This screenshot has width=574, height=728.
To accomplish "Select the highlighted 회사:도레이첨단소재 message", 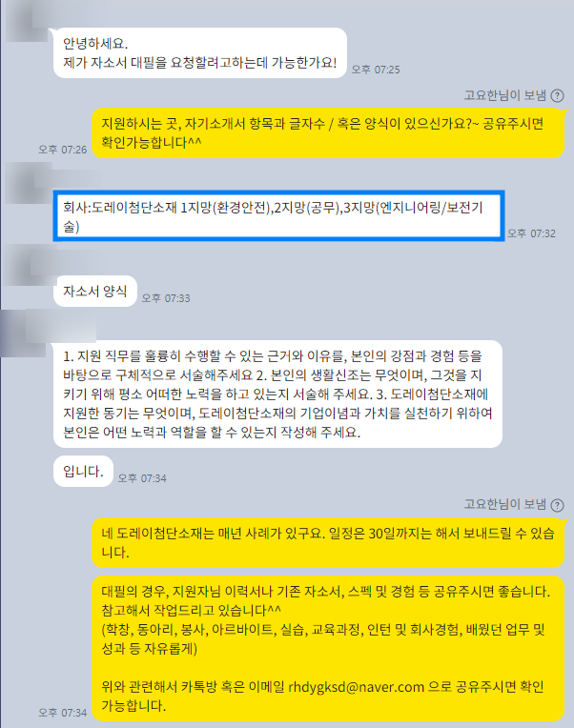I will coord(278,216).
